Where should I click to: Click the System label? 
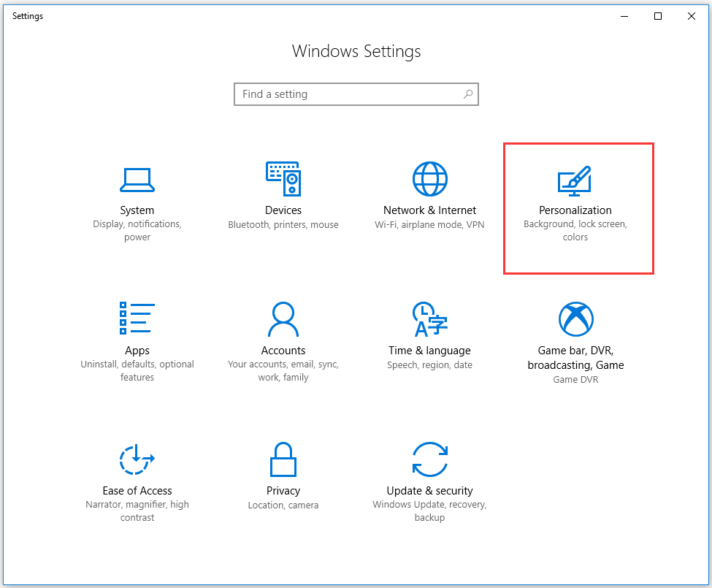click(137, 210)
